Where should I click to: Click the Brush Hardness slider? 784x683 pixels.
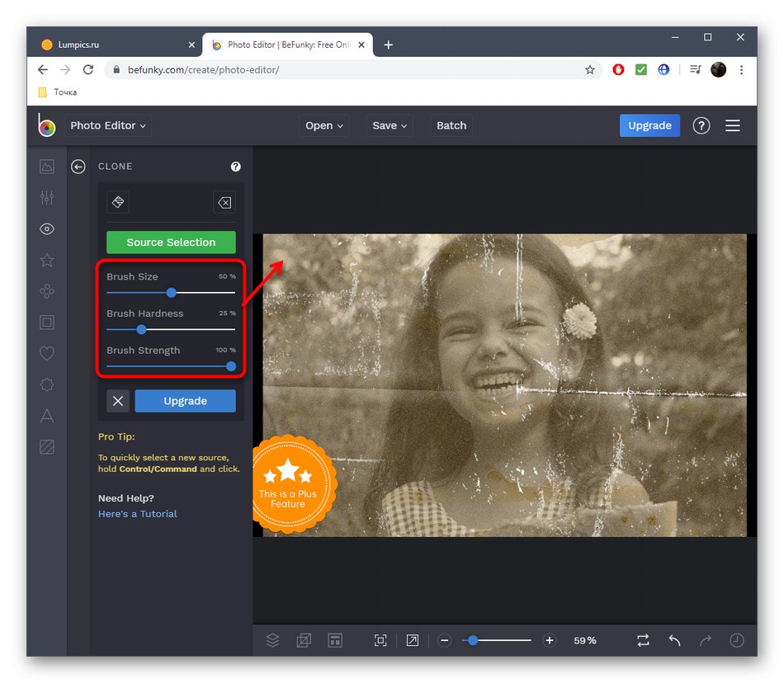(x=171, y=329)
